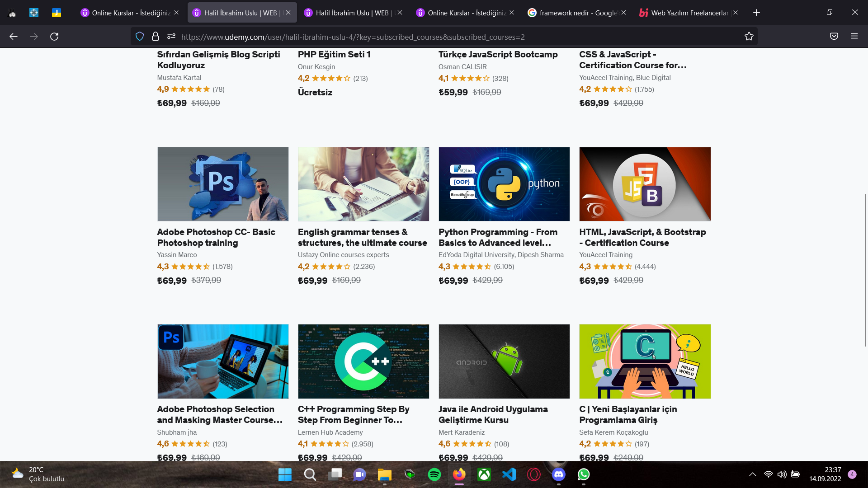Screen dimensions: 868x488
Task: Open battery status in the system tray
Action: [x=796, y=474]
